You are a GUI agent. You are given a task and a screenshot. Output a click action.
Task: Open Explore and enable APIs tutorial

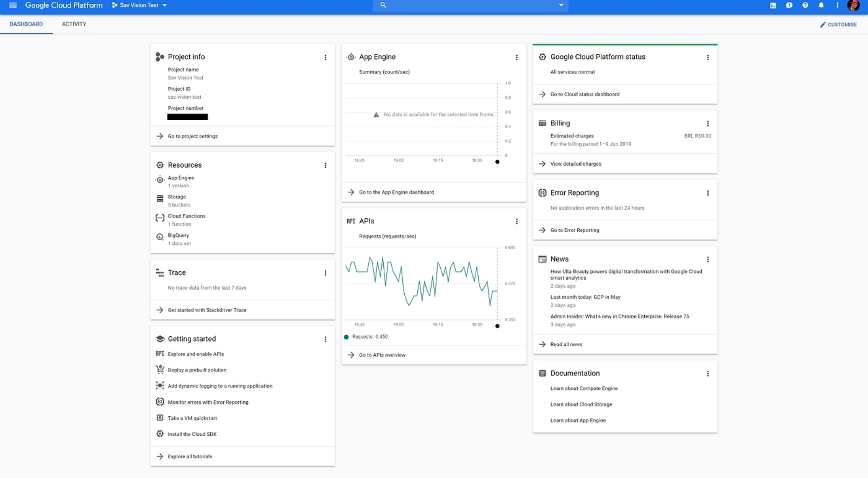(195, 354)
